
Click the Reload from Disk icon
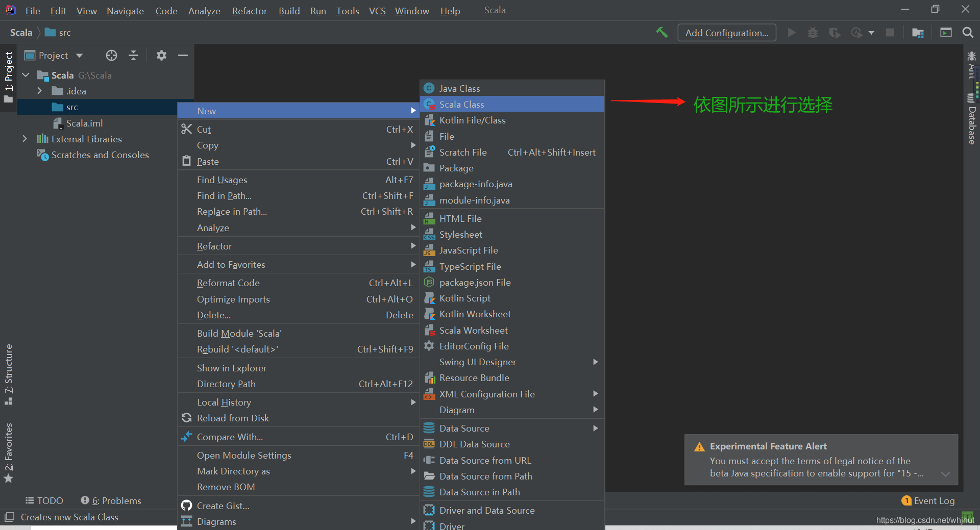(x=186, y=418)
